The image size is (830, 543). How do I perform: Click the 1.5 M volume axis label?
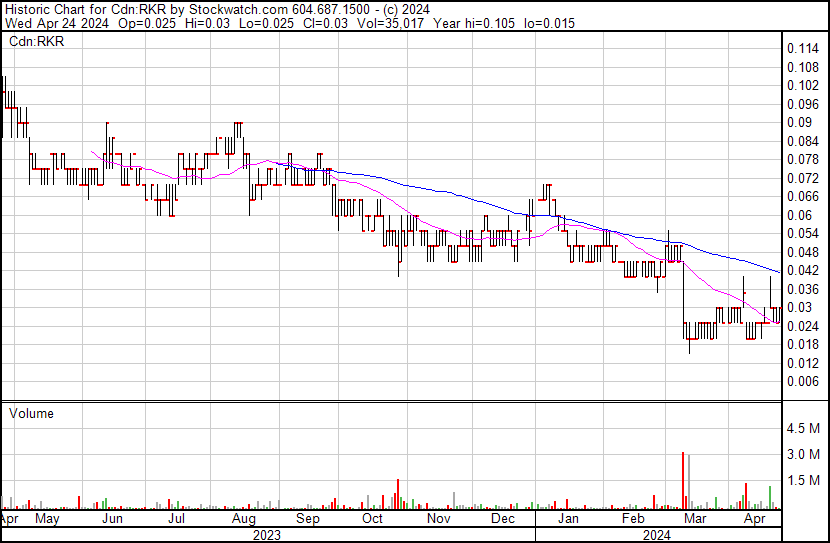point(802,481)
